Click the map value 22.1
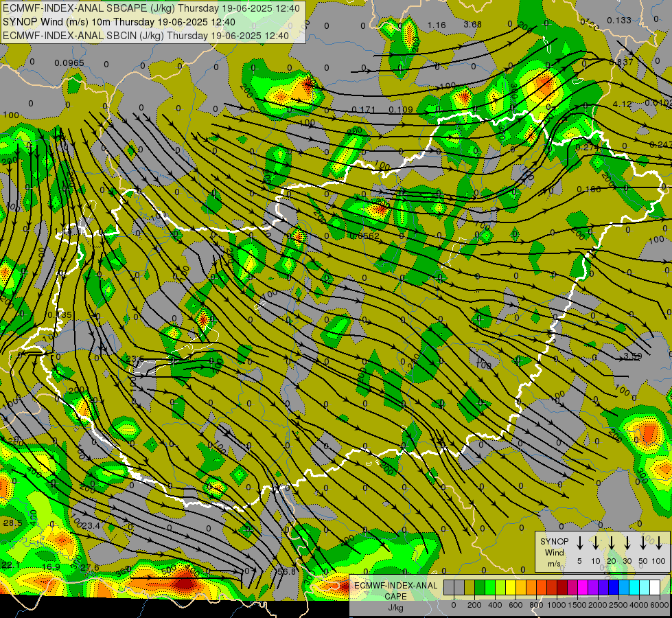 (x=10, y=565)
